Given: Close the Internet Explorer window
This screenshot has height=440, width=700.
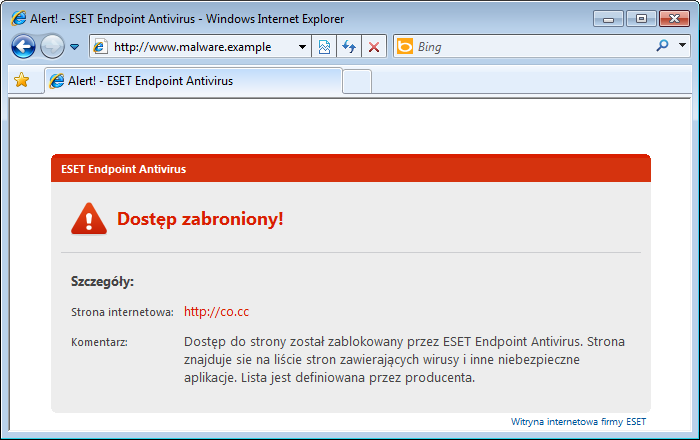Looking at the screenshot, I should coord(675,19).
